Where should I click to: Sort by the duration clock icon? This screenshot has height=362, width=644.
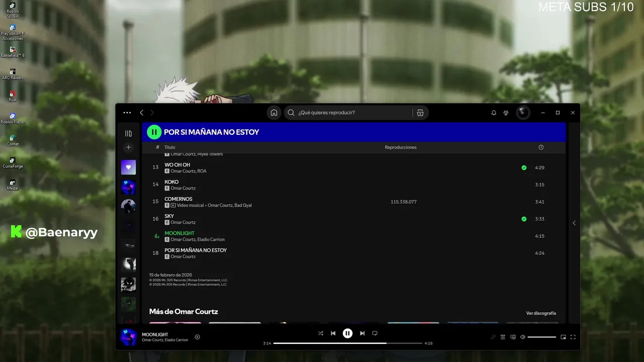(x=541, y=147)
